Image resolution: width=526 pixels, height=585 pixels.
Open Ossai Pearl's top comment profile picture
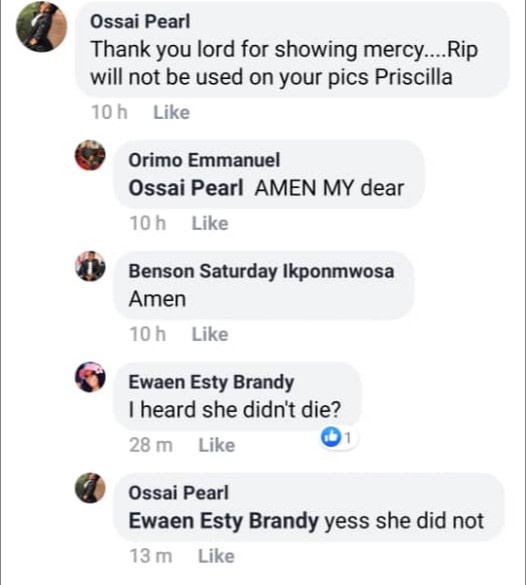pos(41,27)
